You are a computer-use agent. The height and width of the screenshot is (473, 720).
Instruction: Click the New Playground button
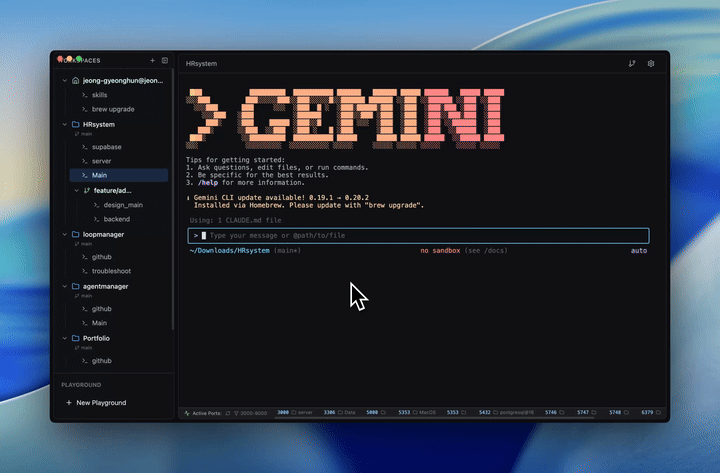point(96,403)
